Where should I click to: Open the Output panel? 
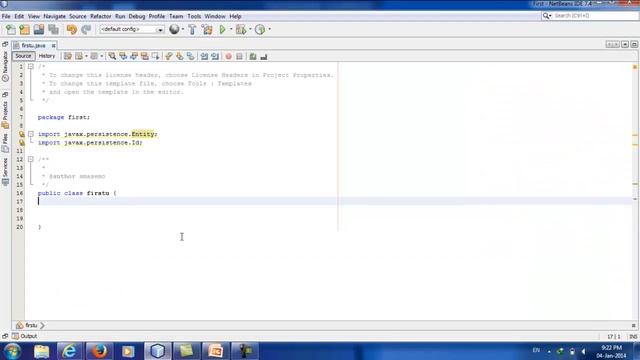(24, 336)
